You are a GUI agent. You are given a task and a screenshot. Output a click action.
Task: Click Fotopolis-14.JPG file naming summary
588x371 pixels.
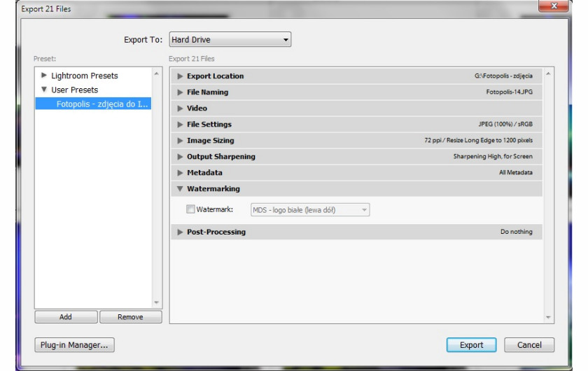(510, 92)
